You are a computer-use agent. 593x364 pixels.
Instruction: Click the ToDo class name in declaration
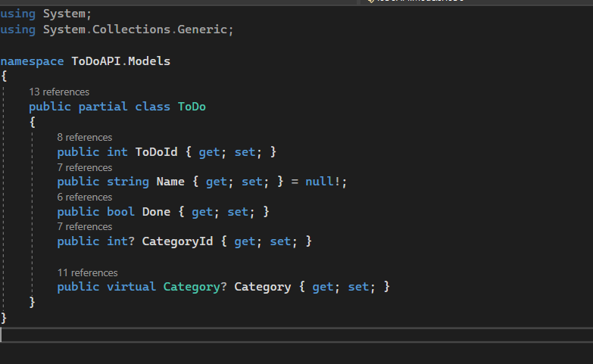[192, 107]
